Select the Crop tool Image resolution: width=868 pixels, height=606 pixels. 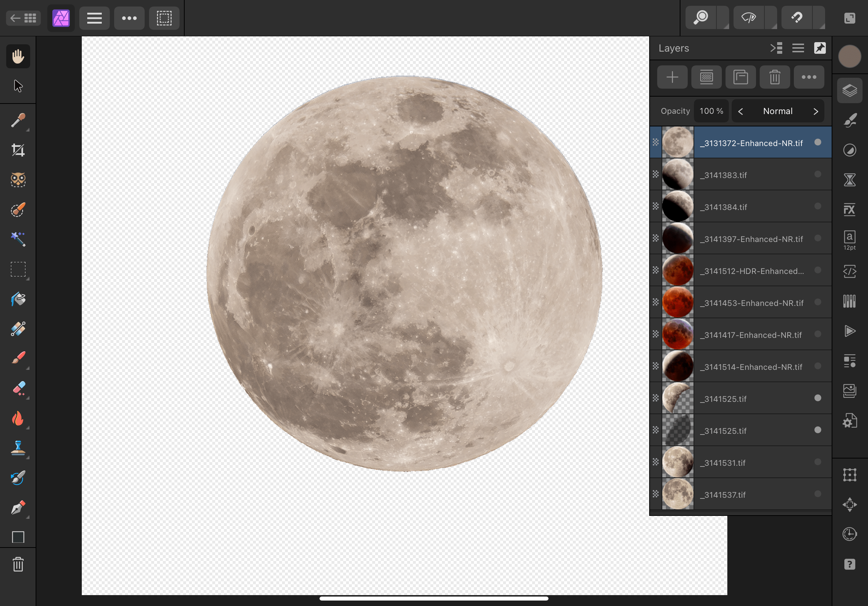pyautogui.click(x=18, y=150)
